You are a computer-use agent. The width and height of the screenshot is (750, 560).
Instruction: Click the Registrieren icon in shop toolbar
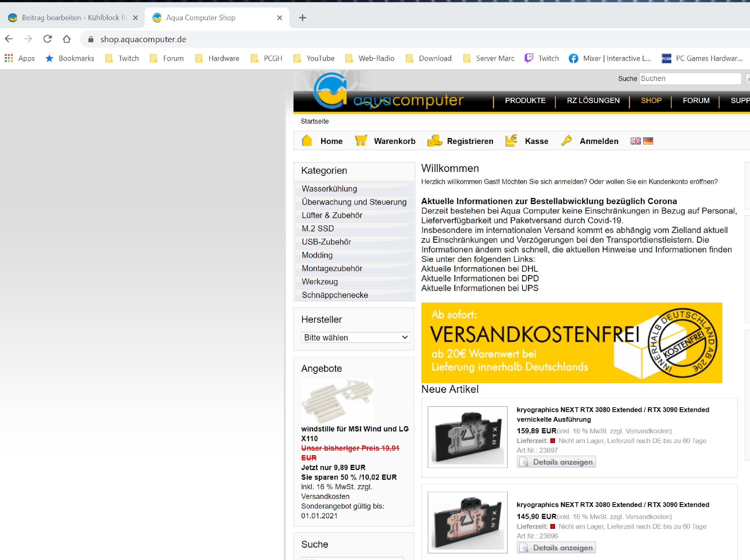click(x=435, y=141)
